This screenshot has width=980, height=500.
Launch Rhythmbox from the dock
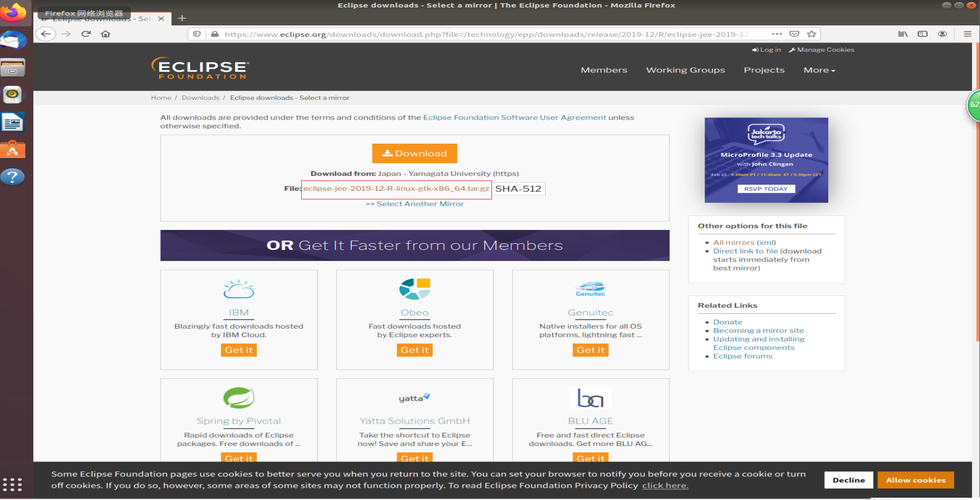[x=13, y=95]
